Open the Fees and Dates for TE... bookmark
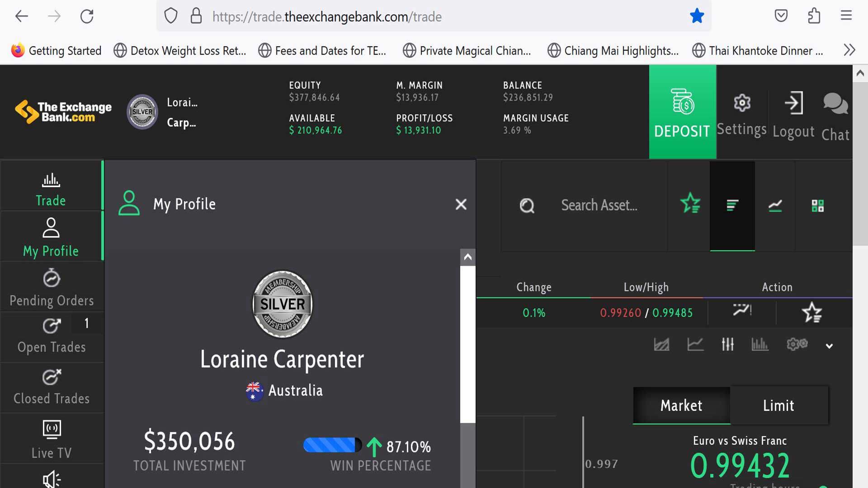 pos(322,50)
